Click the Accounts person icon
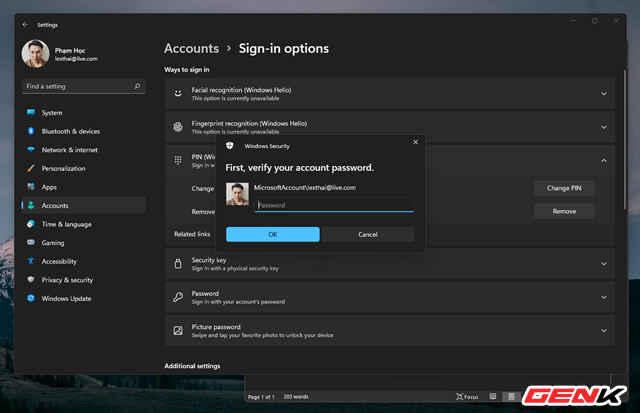 click(31, 205)
